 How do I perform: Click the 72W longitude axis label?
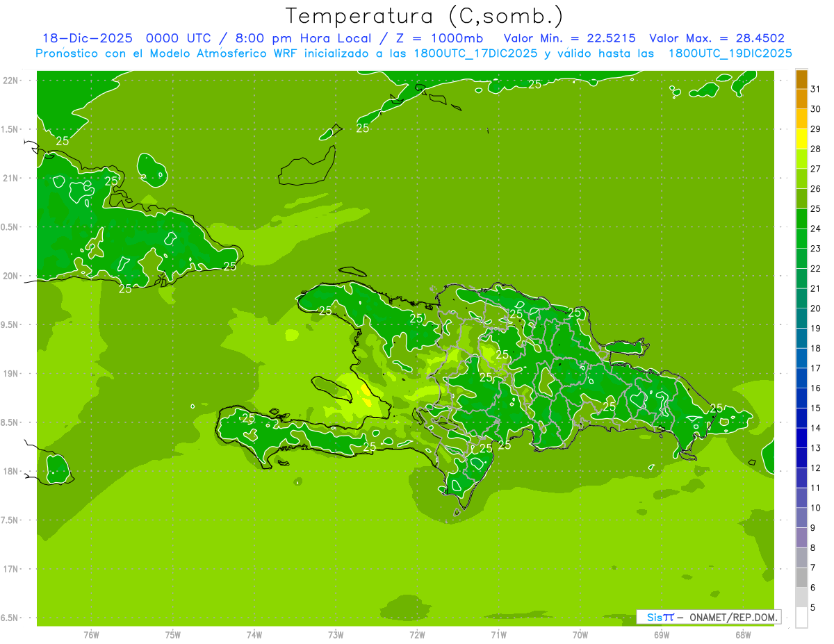tap(417, 635)
